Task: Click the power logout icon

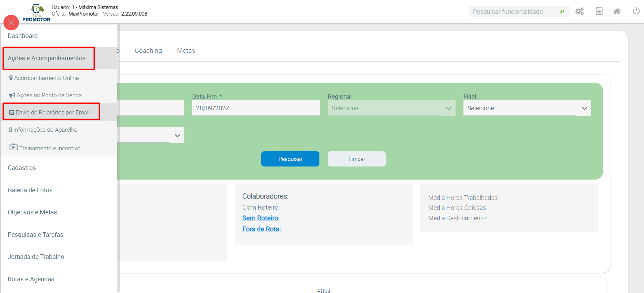Action: pyautogui.click(x=636, y=11)
